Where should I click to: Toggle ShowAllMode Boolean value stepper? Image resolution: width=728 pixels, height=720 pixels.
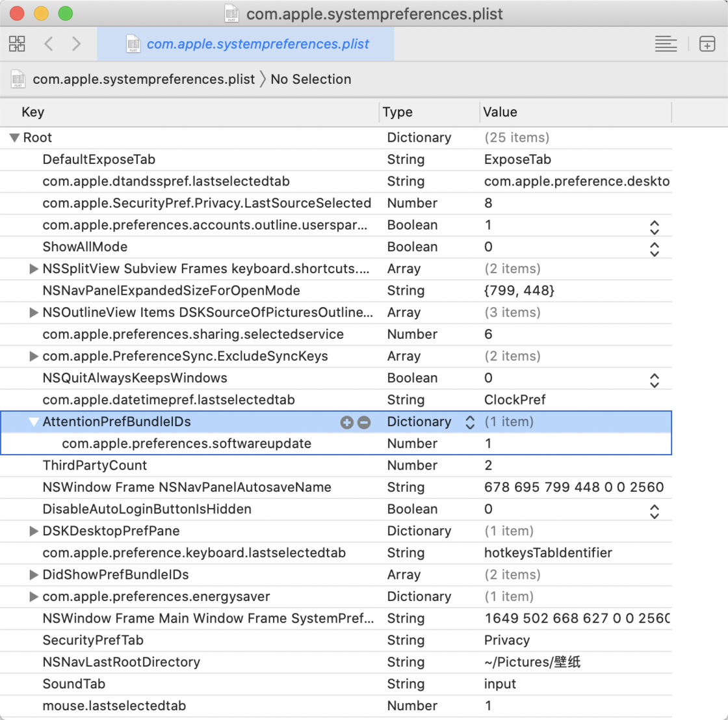[654, 248]
